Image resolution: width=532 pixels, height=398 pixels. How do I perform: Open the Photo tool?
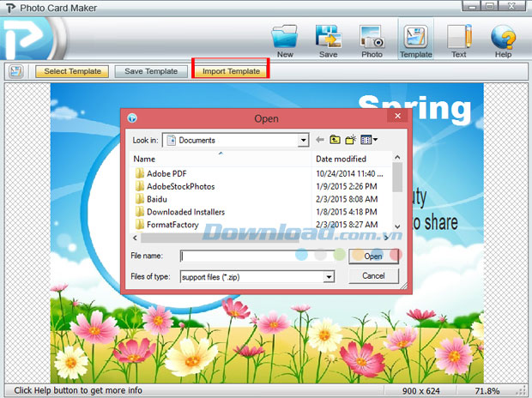372,39
